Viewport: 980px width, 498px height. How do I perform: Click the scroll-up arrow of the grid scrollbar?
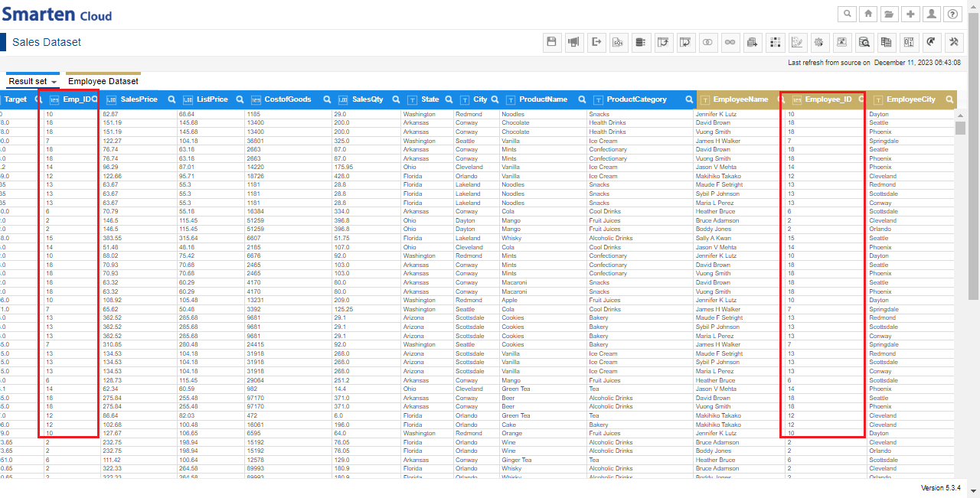pyautogui.click(x=960, y=115)
